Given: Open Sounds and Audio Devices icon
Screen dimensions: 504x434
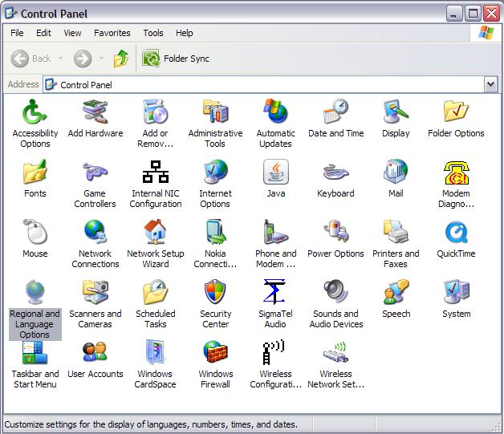Looking at the screenshot, I should [x=336, y=292].
